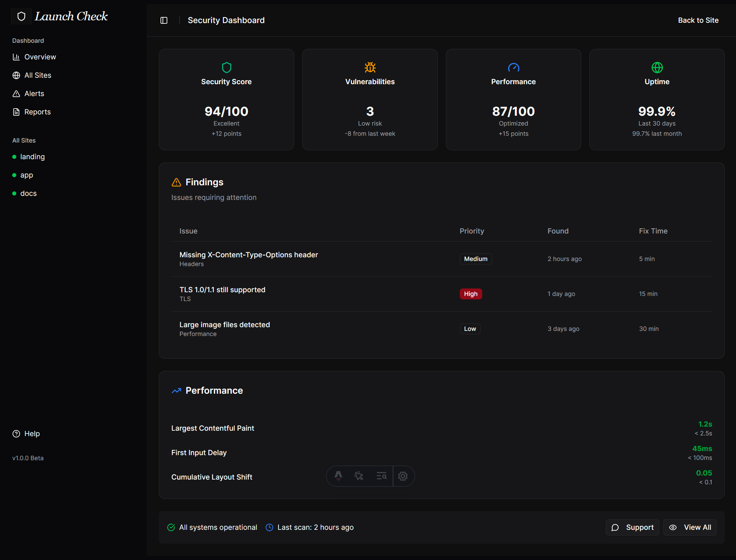Select the Astro icon in the Performance panel
This screenshot has width=736, height=560.
click(x=338, y=476)
